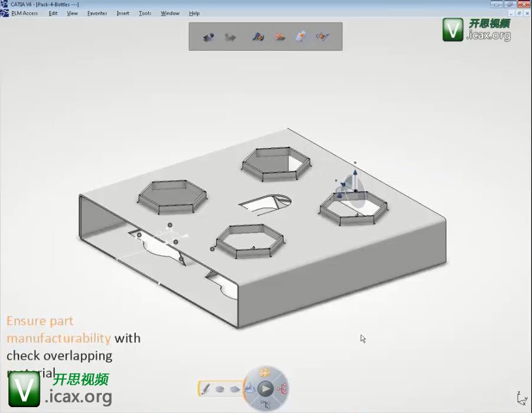Click the document icon left of PLM Access

coord(5,13)
